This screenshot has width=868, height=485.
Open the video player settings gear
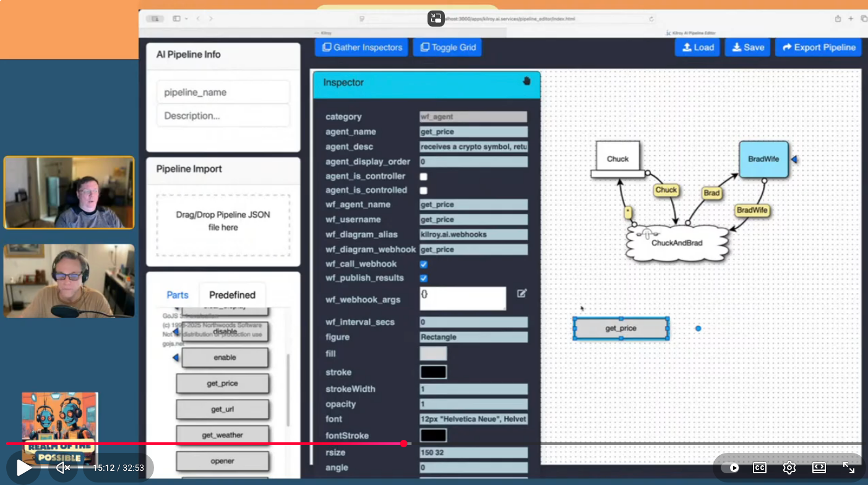pyautogui.click(x=789, y=468)
